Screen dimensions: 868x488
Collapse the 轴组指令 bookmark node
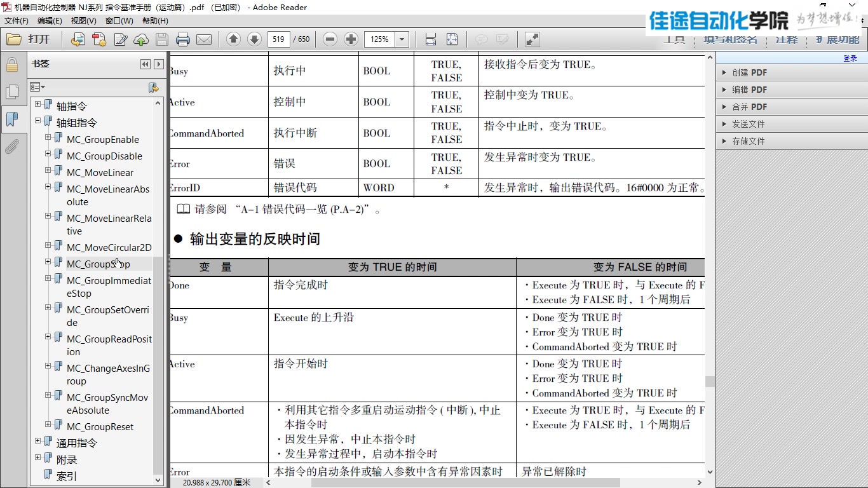click(x=38, y=121)
